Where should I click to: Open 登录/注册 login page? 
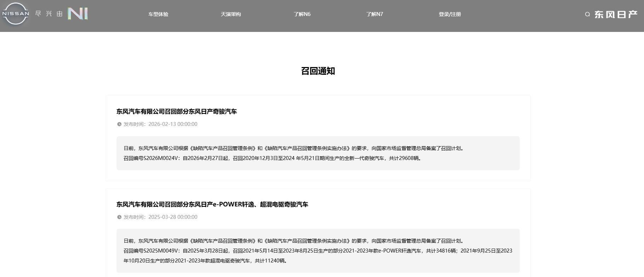[450, 14]
